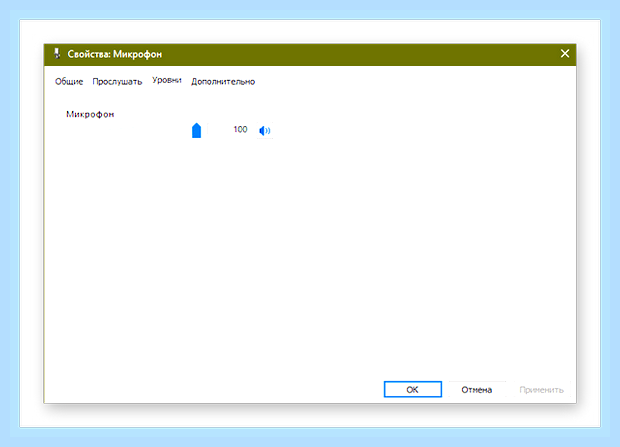Close the Свойства: Микрофон dialog
Image resolution: width=620 pixels, height=447 pixels.
pyautogui.click(x=565, y=54)
